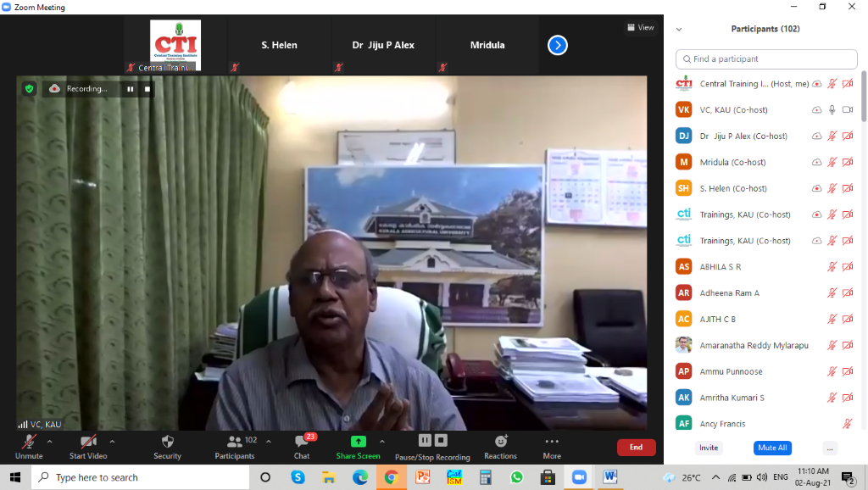This screenshot has width=868, height=490.
Task: Open video options arrow next to Start Video
Action: pos(113,442)
